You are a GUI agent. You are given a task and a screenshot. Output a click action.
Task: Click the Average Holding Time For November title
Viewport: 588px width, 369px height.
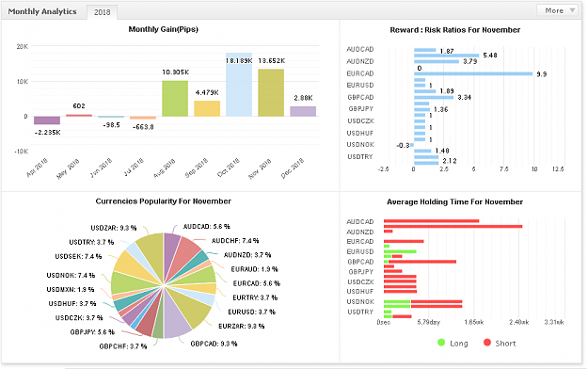[454, 202]
